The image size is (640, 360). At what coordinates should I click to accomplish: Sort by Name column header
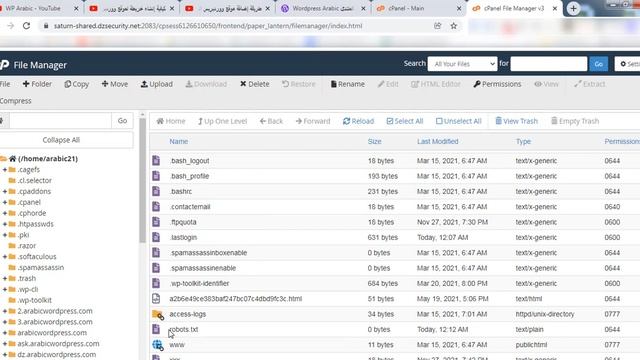pyautogui.click(x=178, y=142)
